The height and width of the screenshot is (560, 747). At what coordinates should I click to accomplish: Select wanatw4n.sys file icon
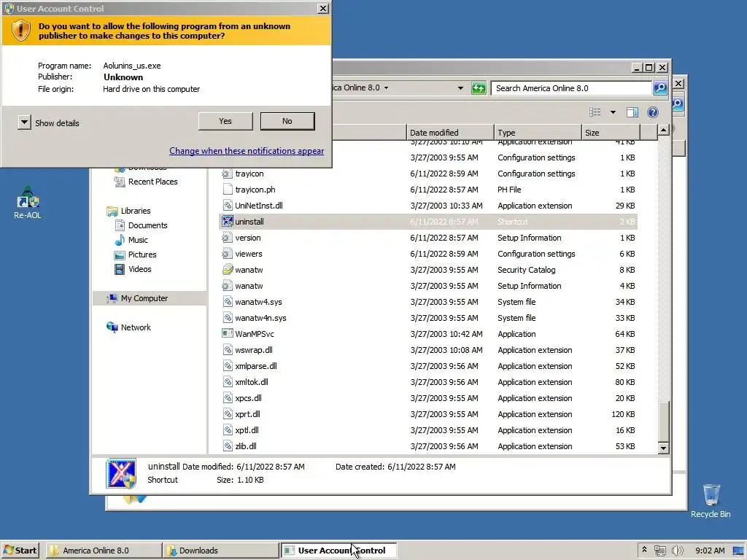tap(228, 318)
